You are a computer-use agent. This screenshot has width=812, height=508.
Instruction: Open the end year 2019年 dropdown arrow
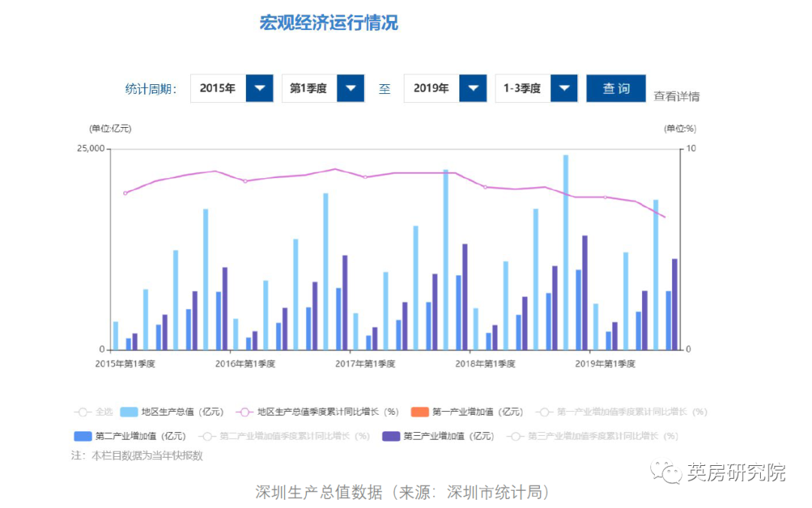tap(473, 88)
